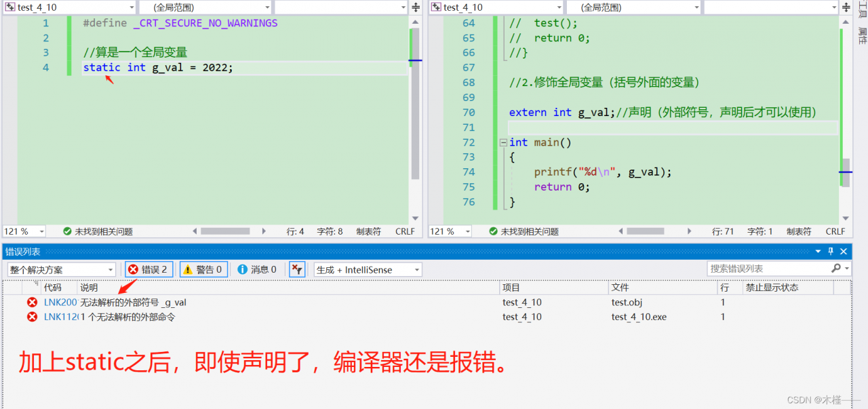Click the search magnifier icon in the error list
This screenshot has height=409, width=868.
pos(836,269)
